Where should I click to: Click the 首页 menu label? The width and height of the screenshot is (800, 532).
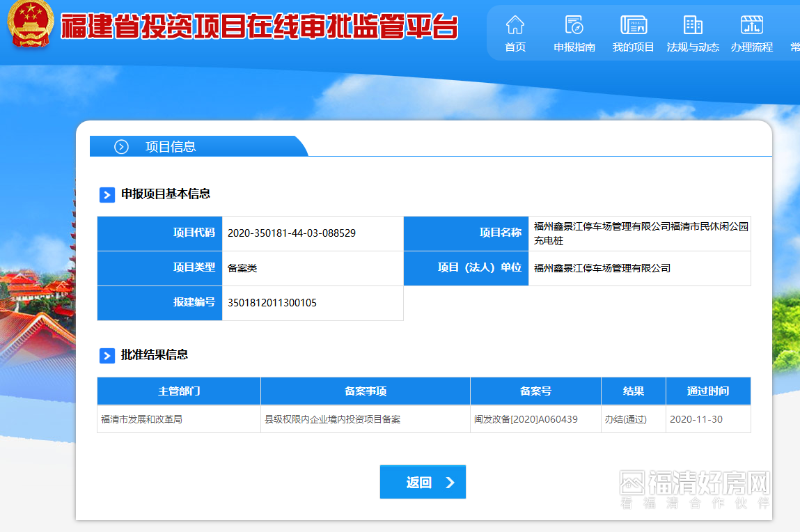pyautogui.click(x=515, y=47)
